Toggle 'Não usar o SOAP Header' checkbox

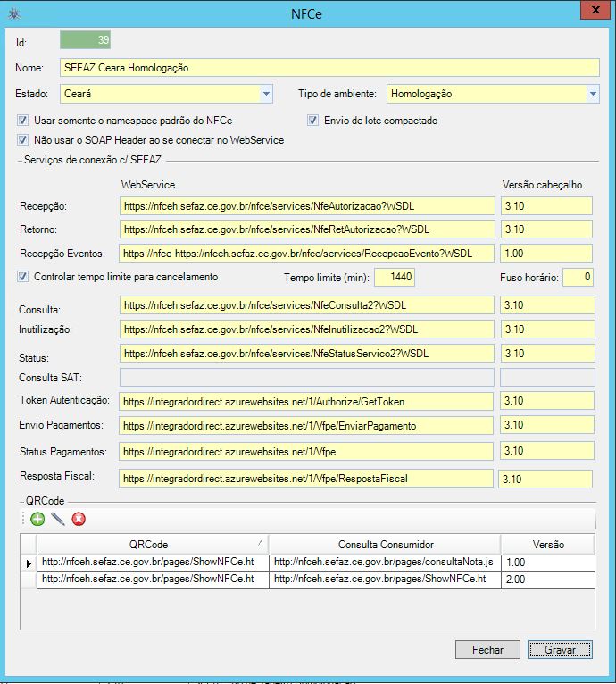tap(22, 140)
